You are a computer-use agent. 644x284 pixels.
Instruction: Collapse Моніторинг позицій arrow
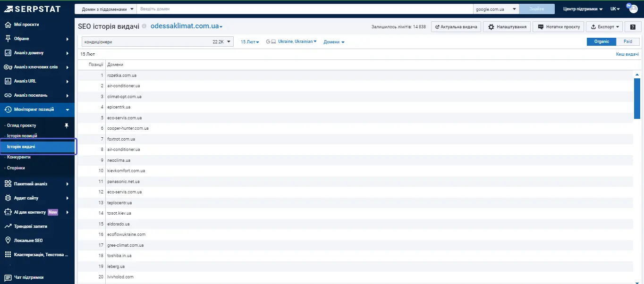point(68,109)
